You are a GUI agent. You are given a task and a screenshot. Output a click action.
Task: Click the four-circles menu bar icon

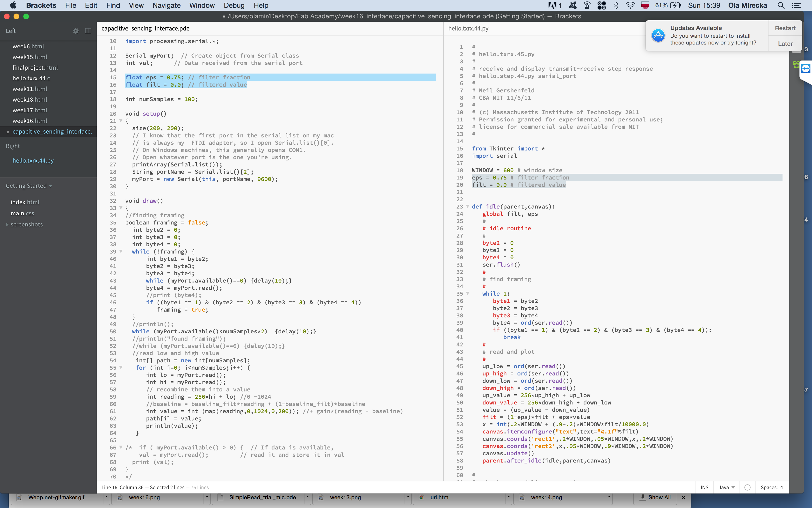[602, 5]
